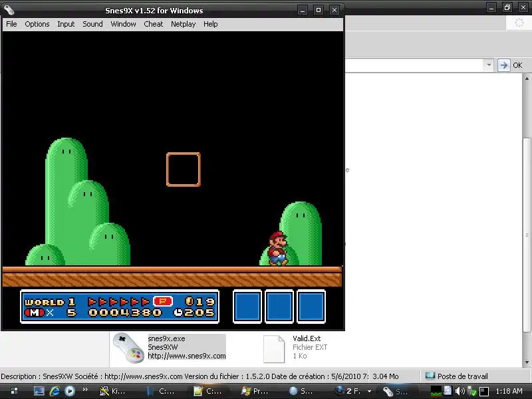The image size is (532, 399).
Task: Switch to the Ki... taskbar window
Action: click(x=113, y=391)
